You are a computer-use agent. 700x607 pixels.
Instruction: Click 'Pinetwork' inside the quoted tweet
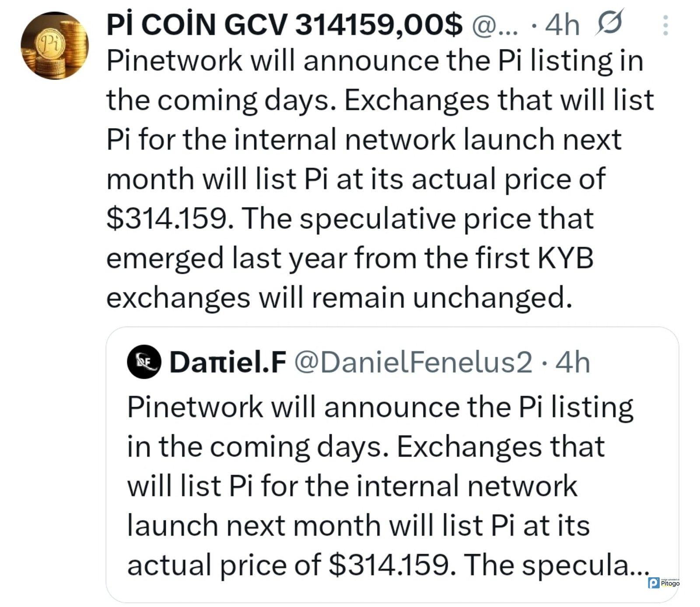click(195, 407)
